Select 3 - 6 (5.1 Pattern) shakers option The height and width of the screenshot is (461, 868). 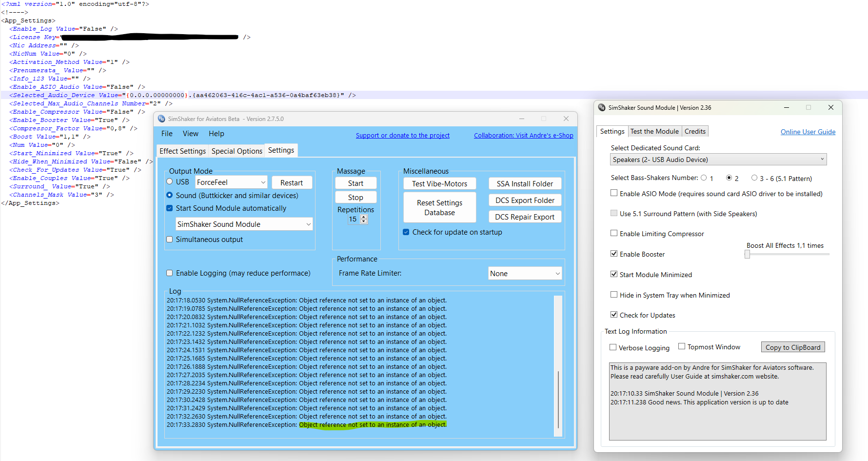click(x=754, y=178)
